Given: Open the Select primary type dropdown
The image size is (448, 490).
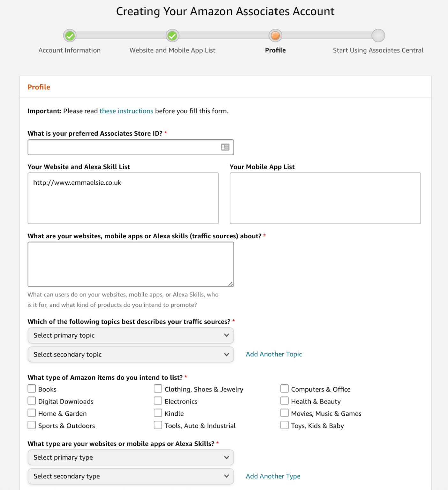Looking at the screenshot, I should [131, 457].
